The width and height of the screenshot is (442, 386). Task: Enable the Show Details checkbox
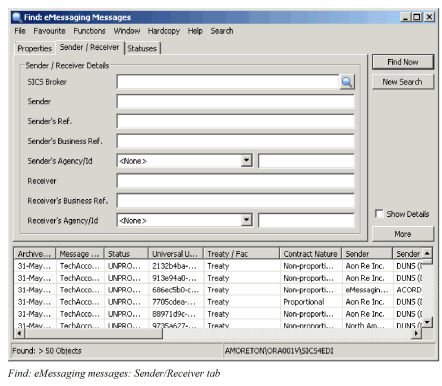[379, 214]
